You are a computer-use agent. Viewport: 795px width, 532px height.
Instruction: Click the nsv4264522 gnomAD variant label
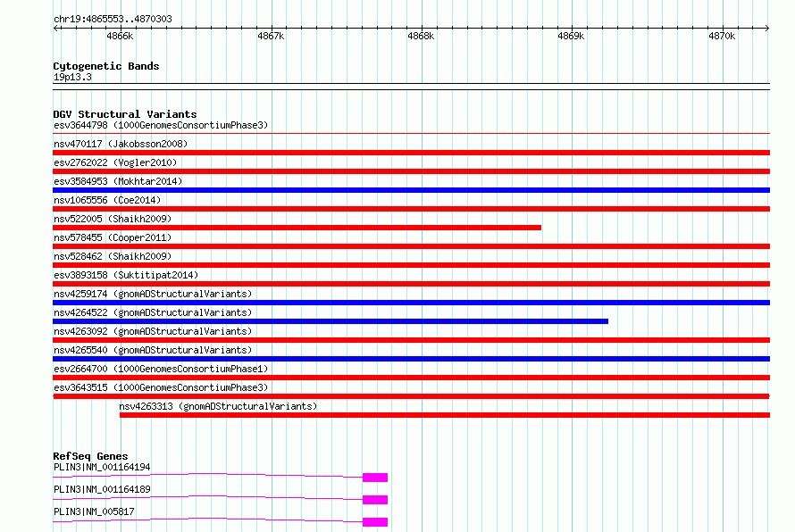pyautogui.click(x=153, y=312)
